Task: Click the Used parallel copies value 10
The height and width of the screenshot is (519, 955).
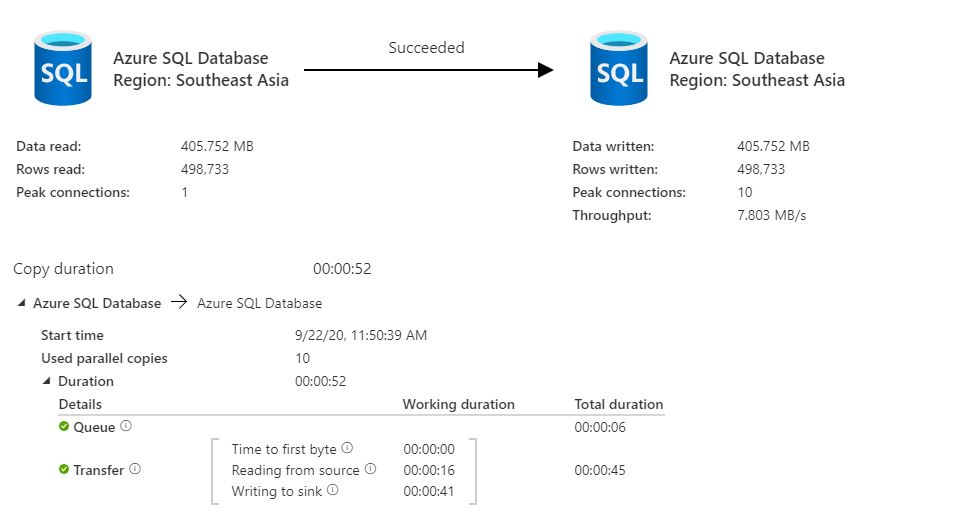Action: coord(303,358)
